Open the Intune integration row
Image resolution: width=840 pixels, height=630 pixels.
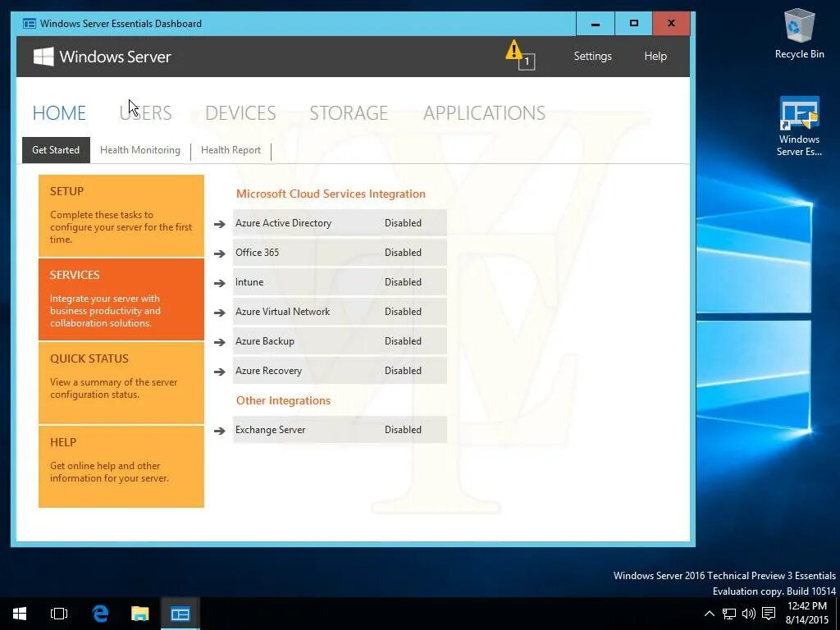pos(340,282)
